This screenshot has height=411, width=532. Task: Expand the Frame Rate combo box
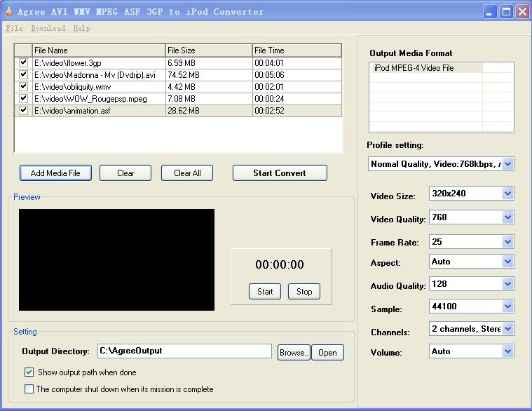coord(508,242)
